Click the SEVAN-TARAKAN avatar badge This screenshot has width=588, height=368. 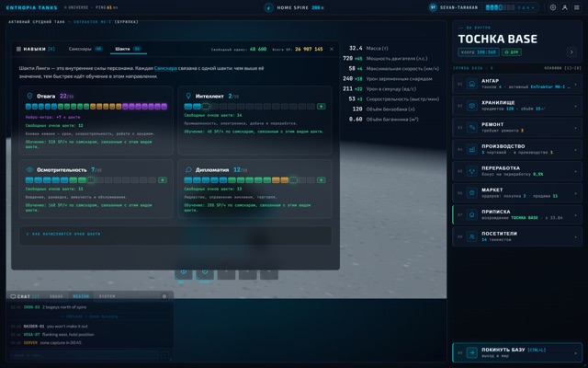(x=433, y=7)
